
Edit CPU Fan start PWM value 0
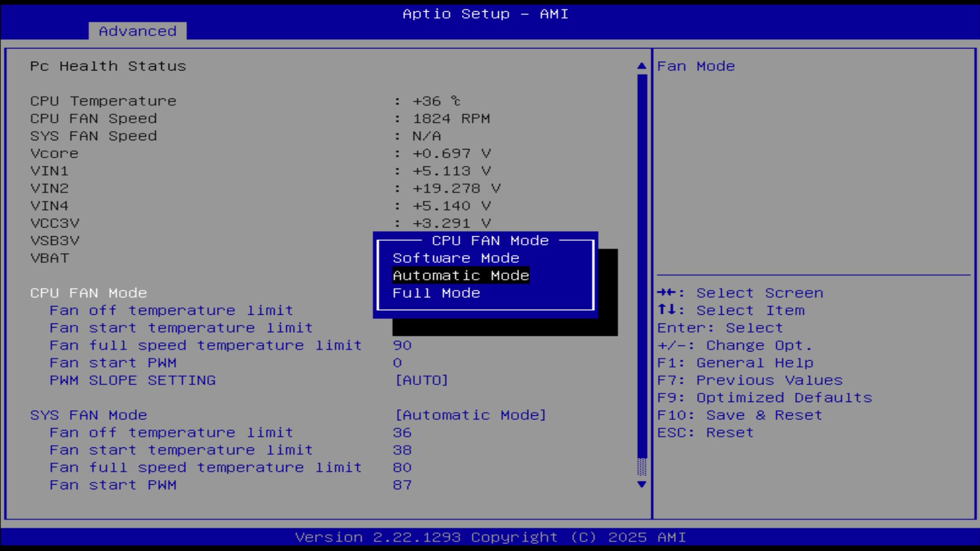pos(397,363)
